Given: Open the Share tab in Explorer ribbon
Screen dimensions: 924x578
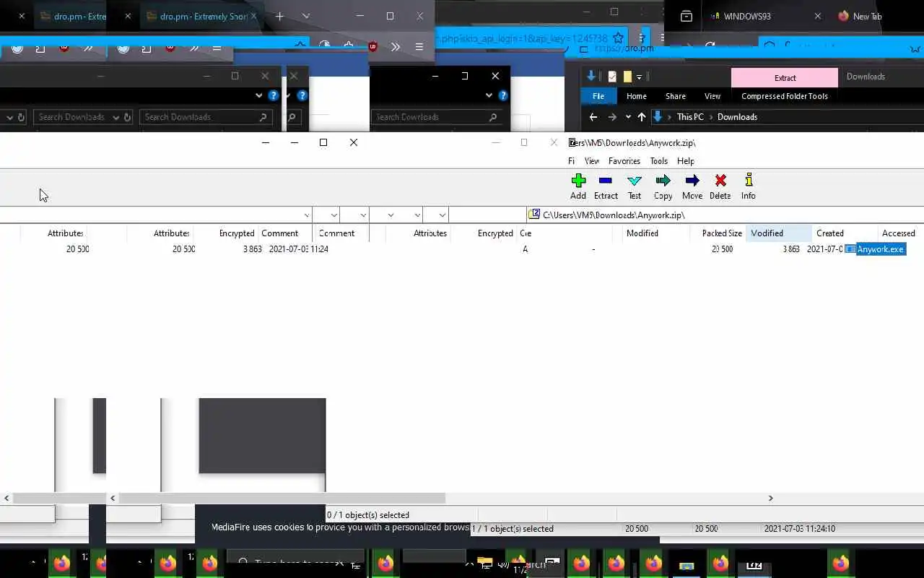Looking at the screenshot, I should 676,96.
